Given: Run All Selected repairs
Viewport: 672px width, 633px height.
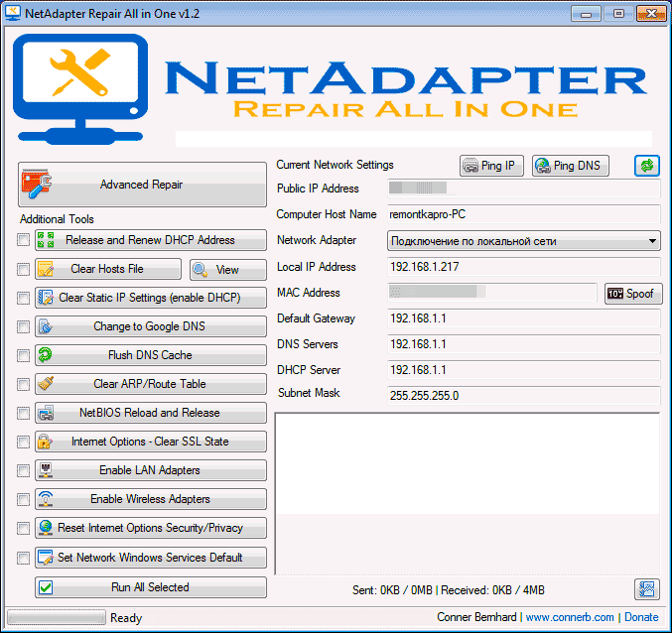Looking at the screenshot, I should [151, 587].
